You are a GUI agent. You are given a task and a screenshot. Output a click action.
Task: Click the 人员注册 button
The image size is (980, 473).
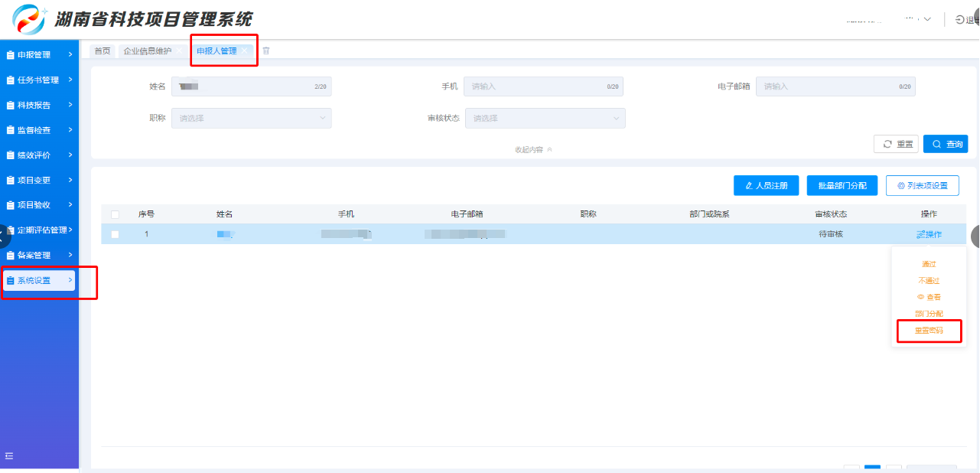(x=766, y=185)
